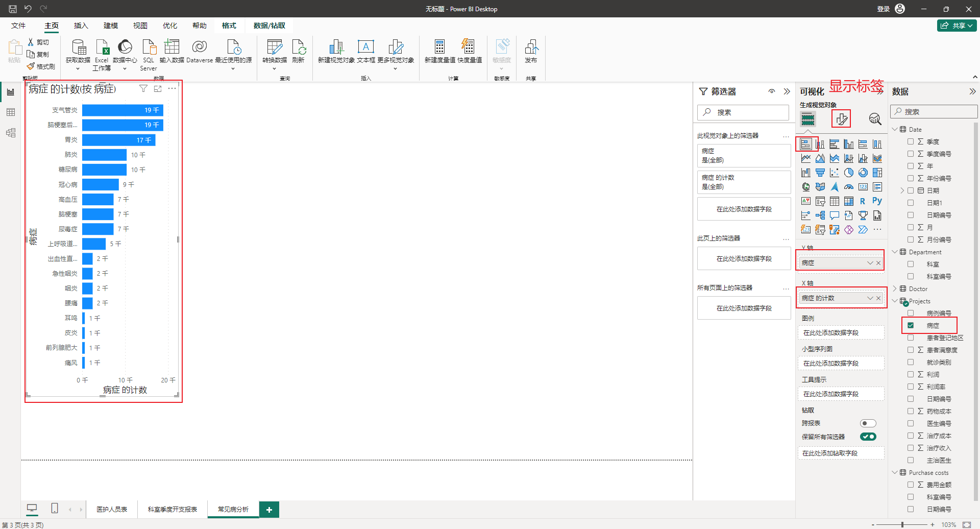
Task: Toggle the 跨报表 drillthrough switch
Action: tap(868, 423)
